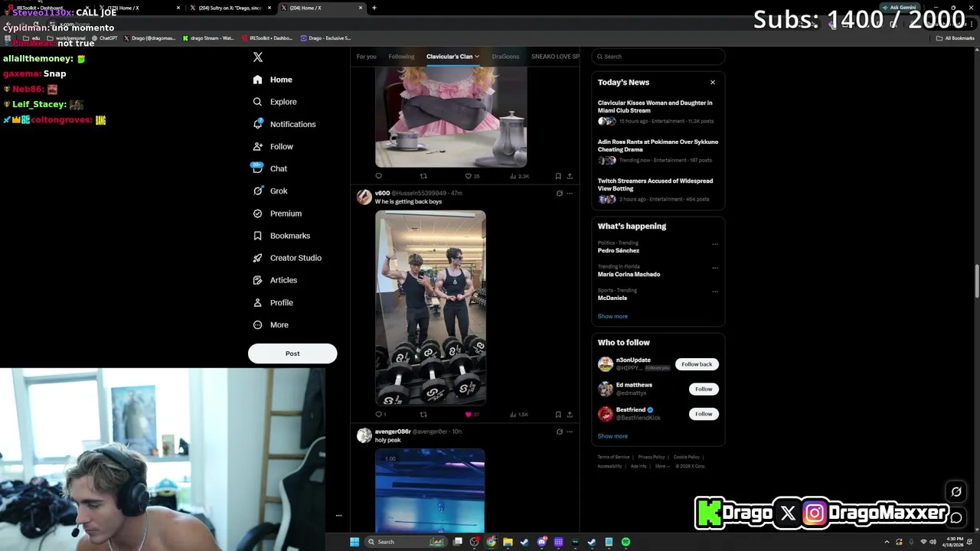Open more options for María Corina Machado
Screen dimensions: 980x551
click(715, 268)
